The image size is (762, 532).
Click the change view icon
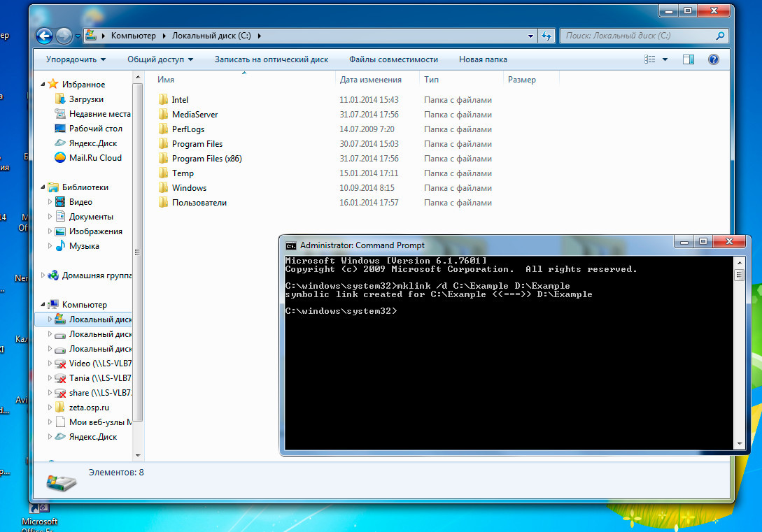(650, 59)
